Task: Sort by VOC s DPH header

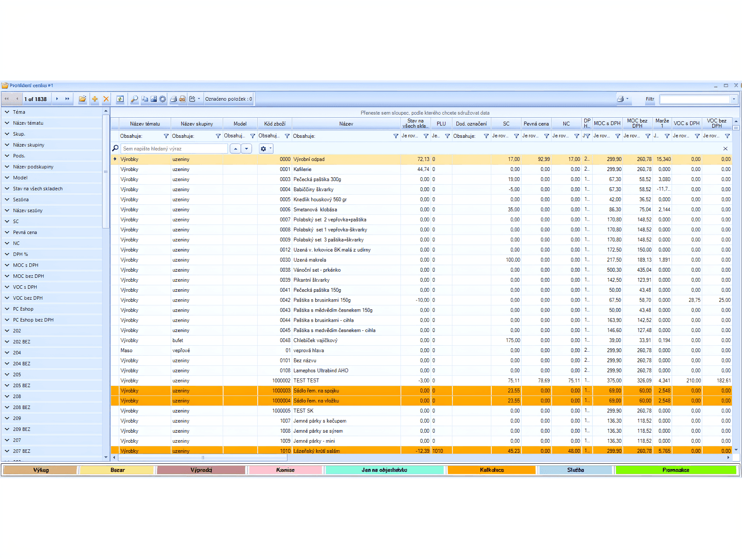Action: pyautogui.click(x=686, y=124)
